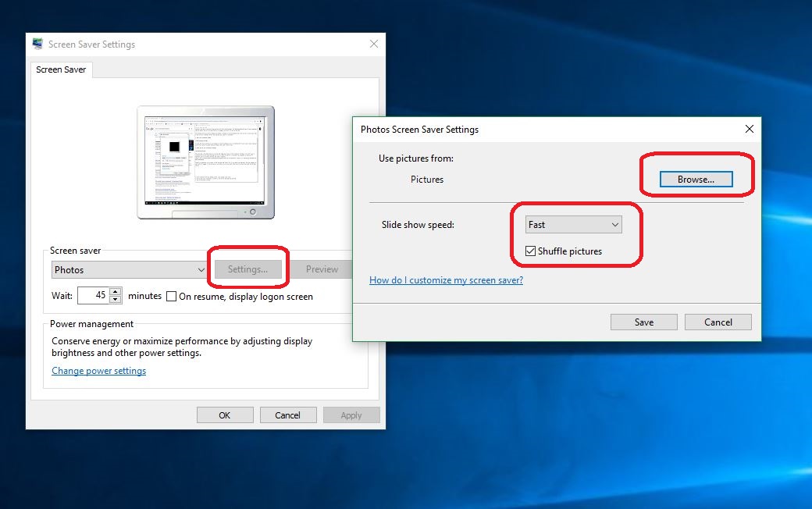Uncheck Shuffle pictures
The image size is (812, 509).
pyautogui.click(x=530, y=251)
